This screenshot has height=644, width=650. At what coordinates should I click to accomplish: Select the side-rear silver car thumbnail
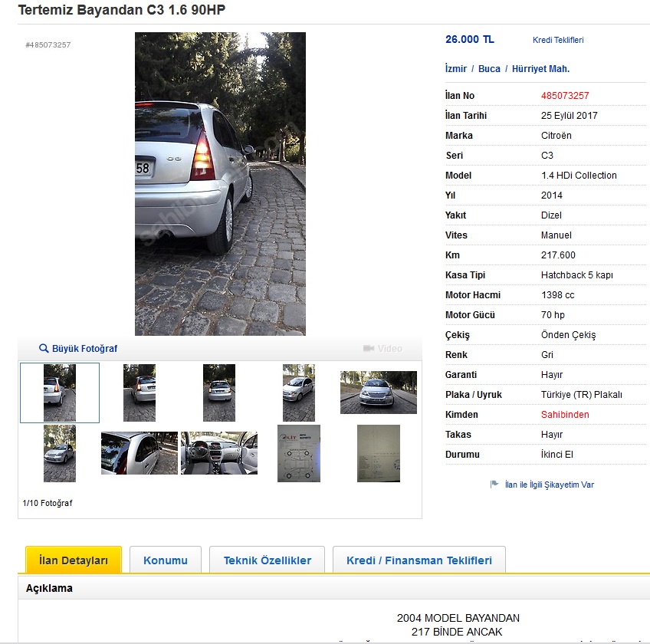140,453
